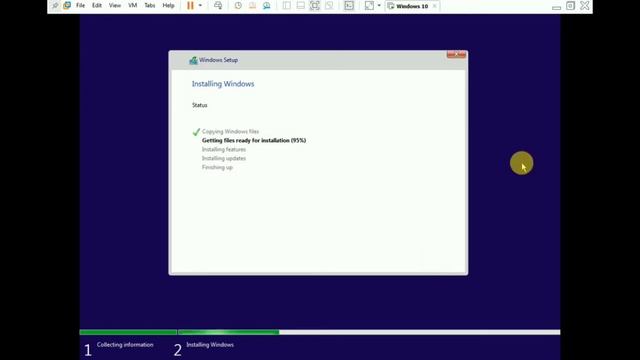Image resolution: width=640 pixels, height=360 pixels.
Task: Minimize the VMware window
Action: point(556,7)
